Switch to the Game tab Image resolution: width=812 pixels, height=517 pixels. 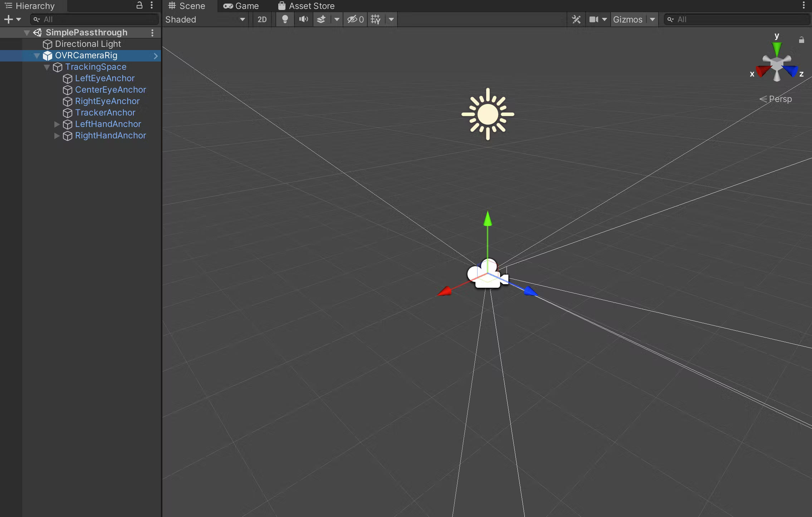(x=241, y=6)
